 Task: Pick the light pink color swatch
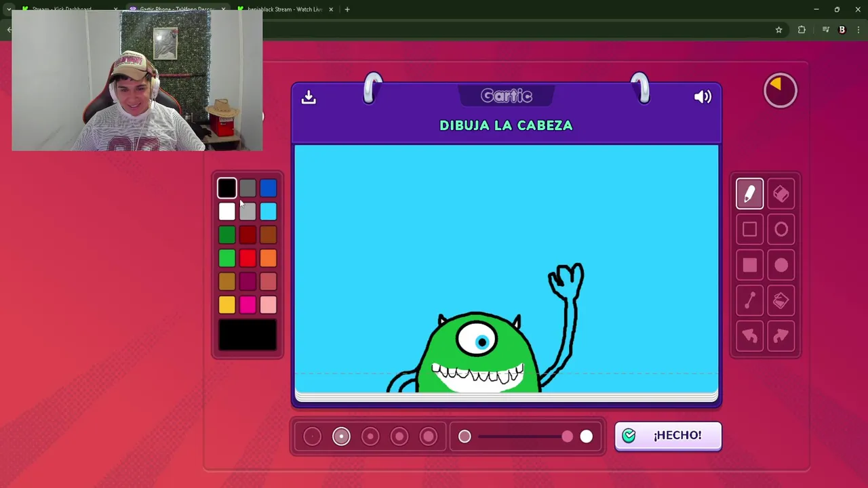(x=268, y=305)
